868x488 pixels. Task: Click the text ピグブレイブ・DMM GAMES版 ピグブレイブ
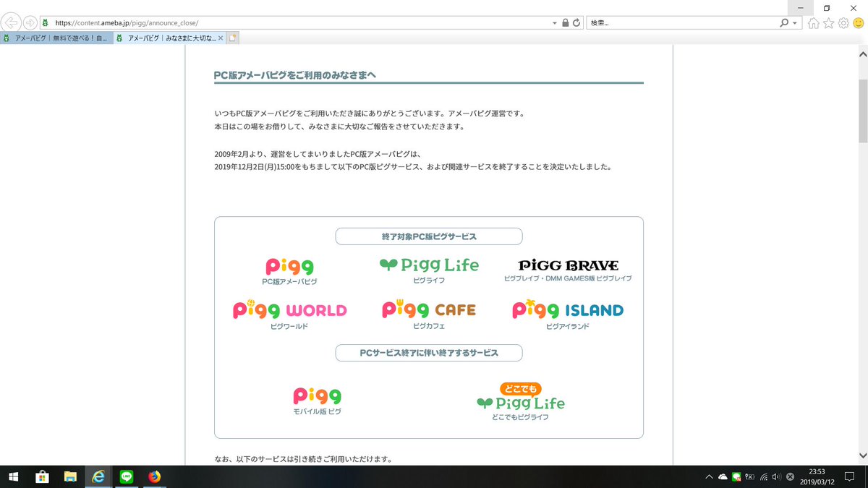(568, 279)
